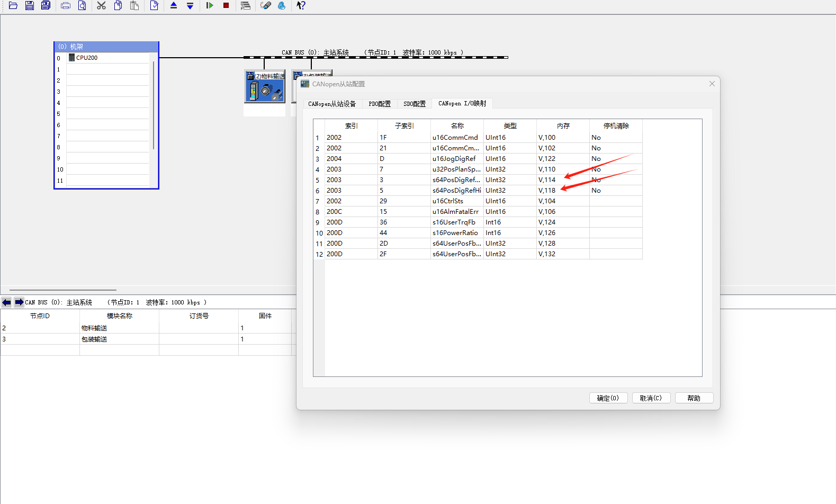The width and height of the screenshot is (836, 504).
Task: Select the s16PowerRatio name cell
Action: click(457, 233)
